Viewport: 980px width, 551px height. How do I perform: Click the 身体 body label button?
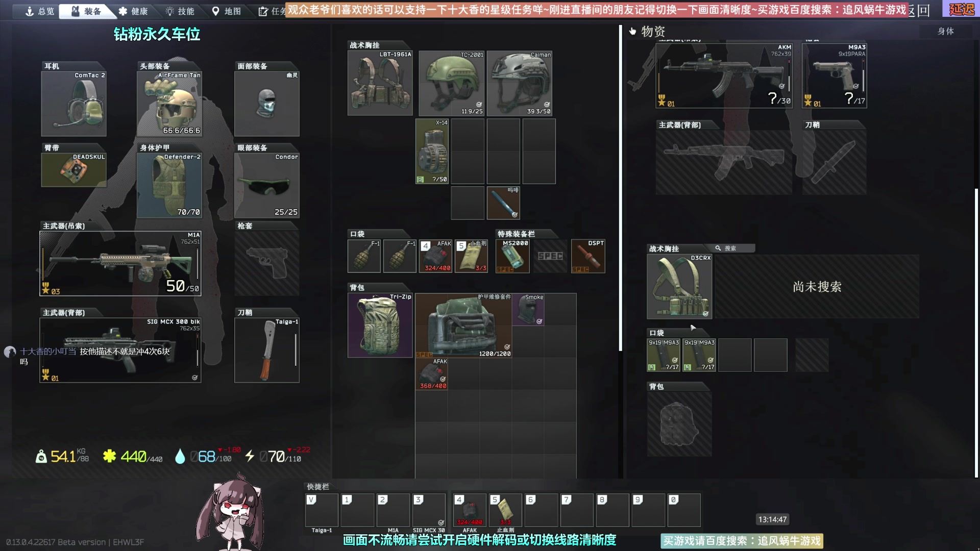[x=945, y=31]
